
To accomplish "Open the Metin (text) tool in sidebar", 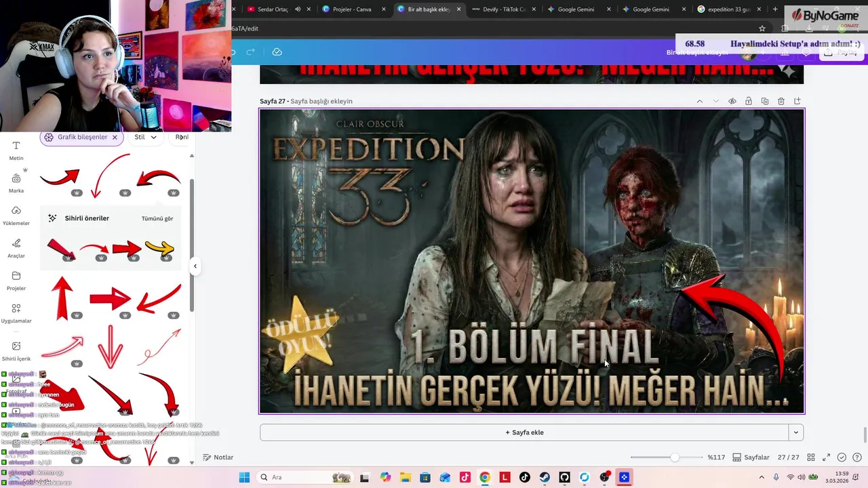I will click(x=16, y=150).
